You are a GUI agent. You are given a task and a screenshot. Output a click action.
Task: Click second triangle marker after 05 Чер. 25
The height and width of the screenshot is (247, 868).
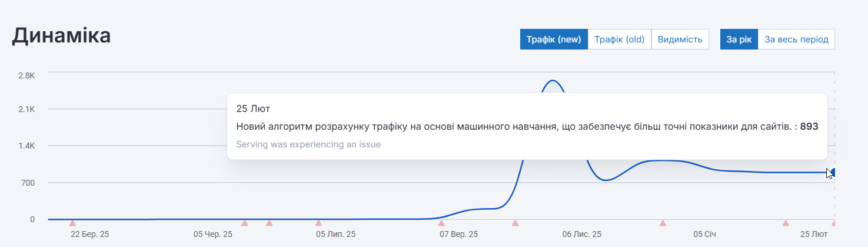pos(270,223)
